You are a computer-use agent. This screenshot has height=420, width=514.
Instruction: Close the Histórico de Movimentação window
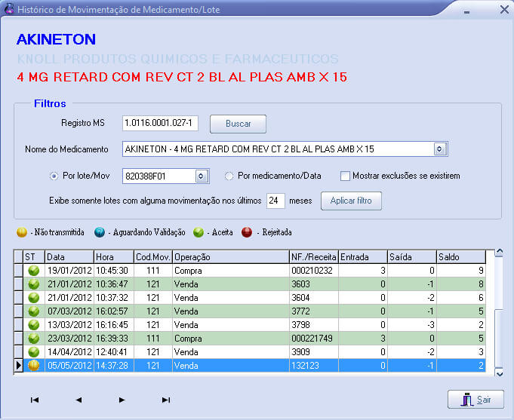[504, 10]
